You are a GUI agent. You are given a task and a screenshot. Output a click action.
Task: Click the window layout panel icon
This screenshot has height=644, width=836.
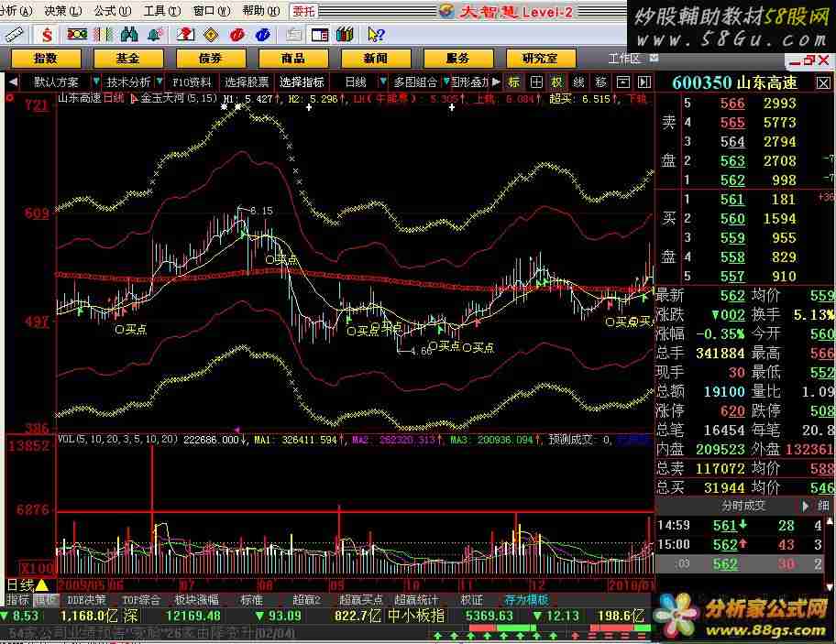(x=319, y=35)
